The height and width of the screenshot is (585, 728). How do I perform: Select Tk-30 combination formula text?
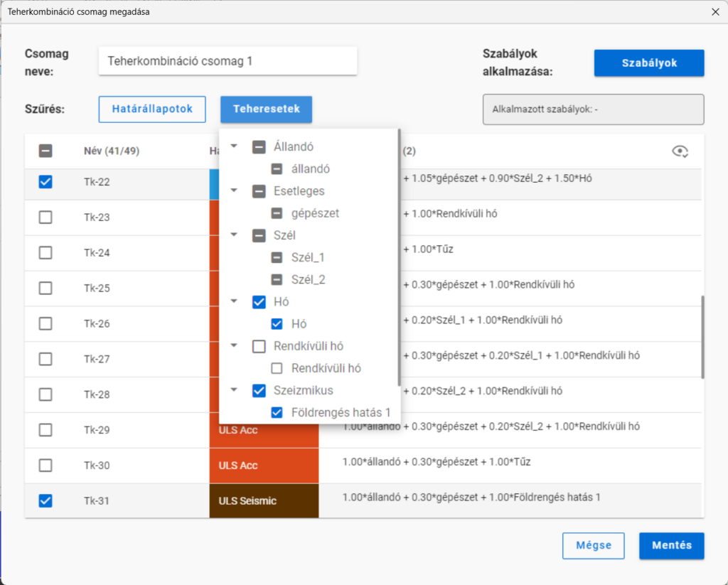[437, 462]
